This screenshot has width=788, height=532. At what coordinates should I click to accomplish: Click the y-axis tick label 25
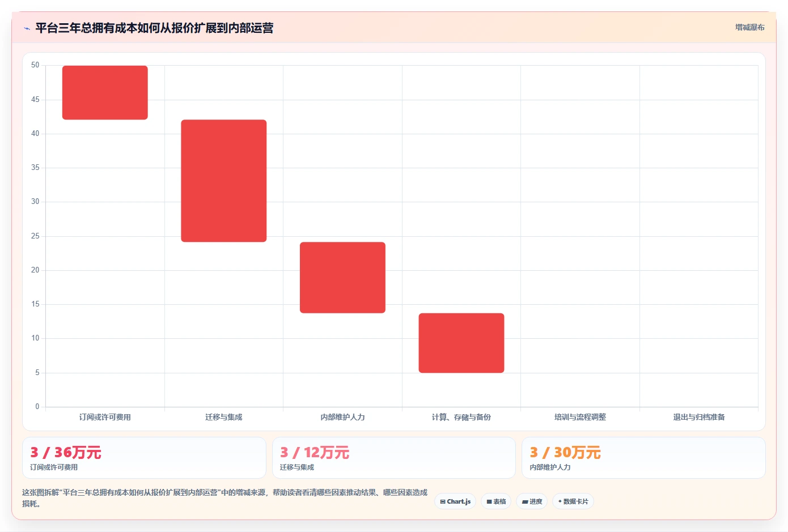(35, 236)
